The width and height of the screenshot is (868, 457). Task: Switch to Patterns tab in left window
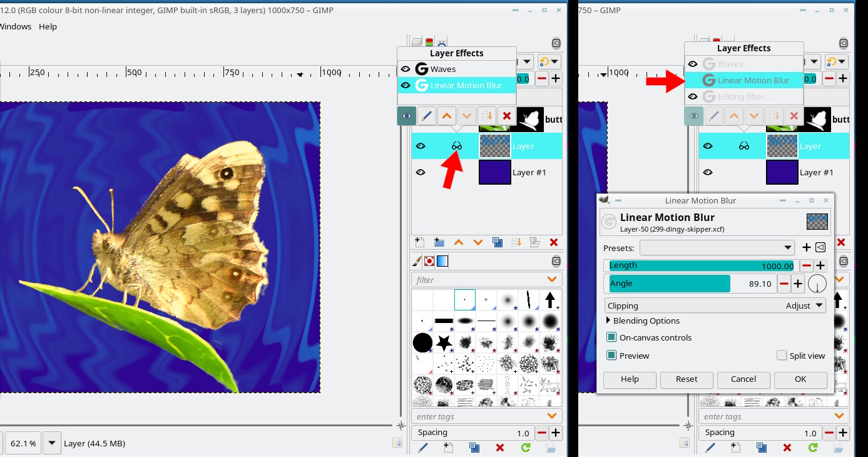click(429, 261)
